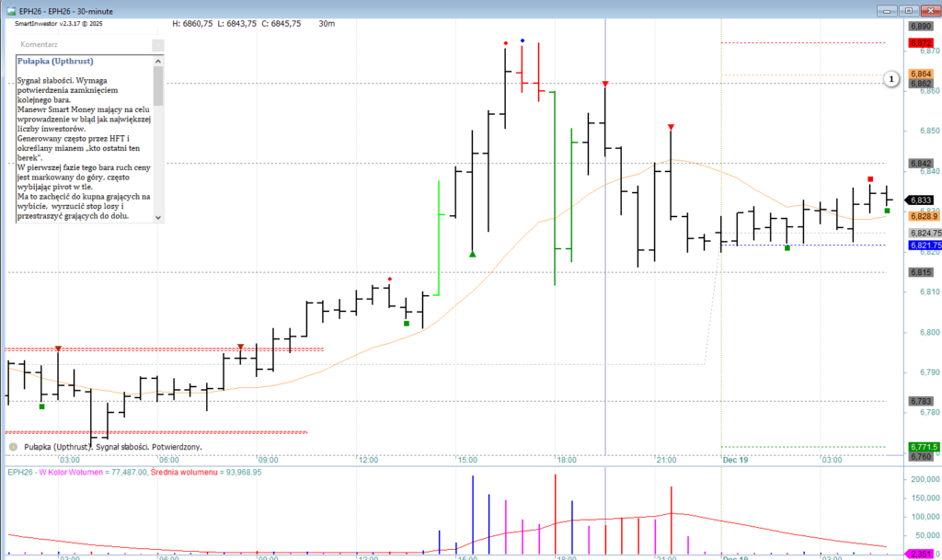Click the brown triangle marker near 03:00
This screenshot has height=560, width=942.
(x=58, y=349)
